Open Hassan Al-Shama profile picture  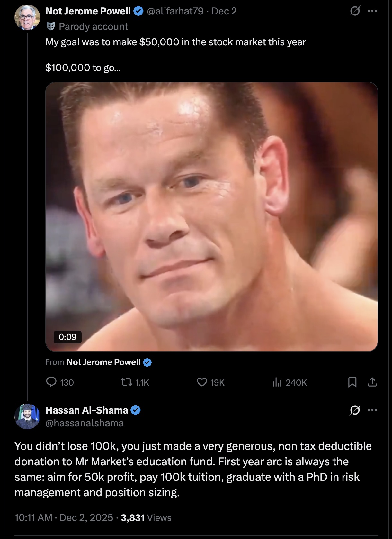[x=27, y=416]
